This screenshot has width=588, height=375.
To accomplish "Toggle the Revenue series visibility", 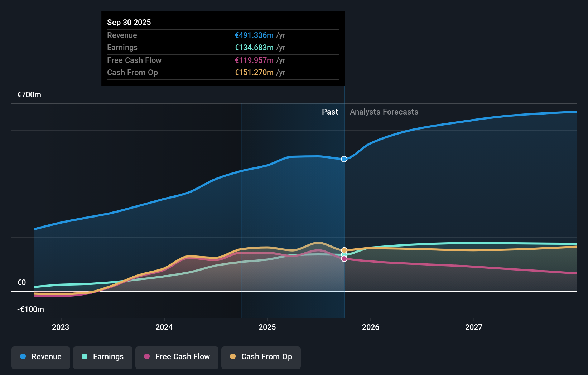I will (x=40, y=357).
